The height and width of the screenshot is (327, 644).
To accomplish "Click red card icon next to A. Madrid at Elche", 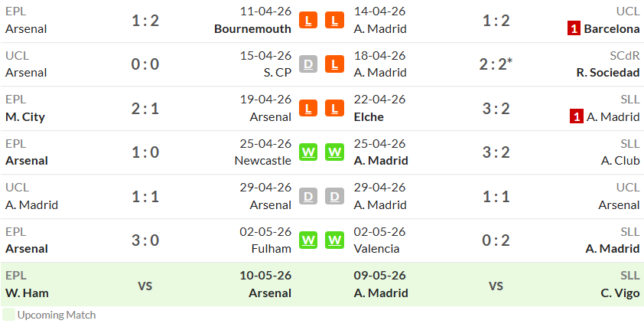I will 576,117.
